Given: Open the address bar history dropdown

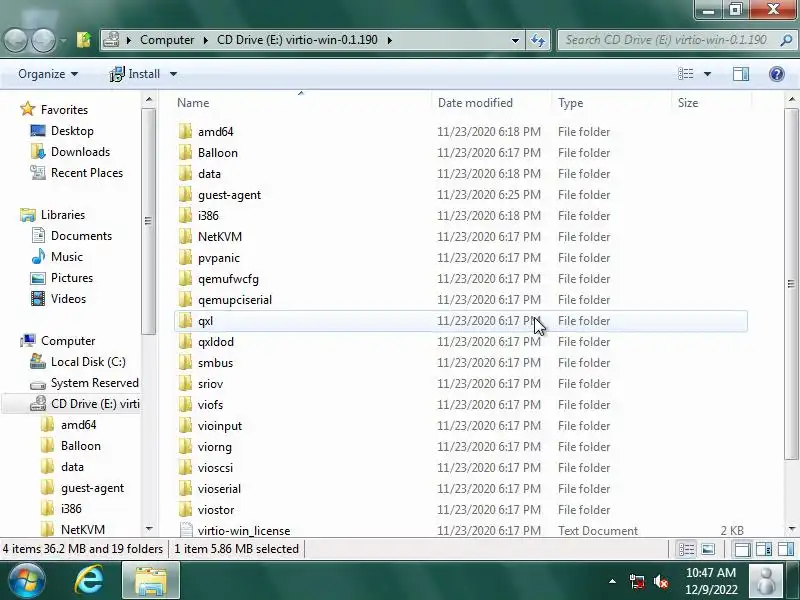Looking at the screenshot, I should (x=515, y=40).
